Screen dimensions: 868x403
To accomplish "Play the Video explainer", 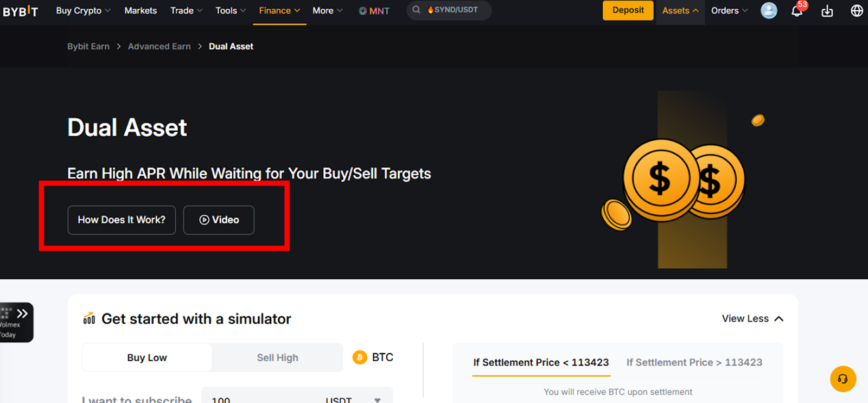I will [219, 220].
